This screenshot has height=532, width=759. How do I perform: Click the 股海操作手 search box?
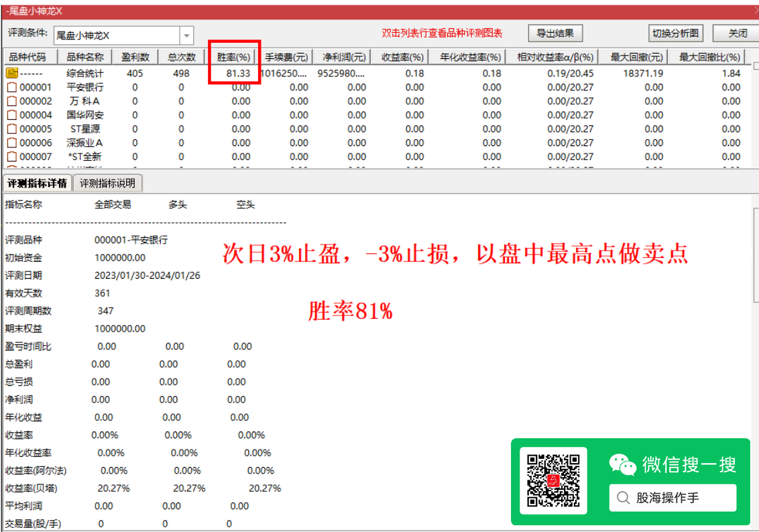point(673,498)
